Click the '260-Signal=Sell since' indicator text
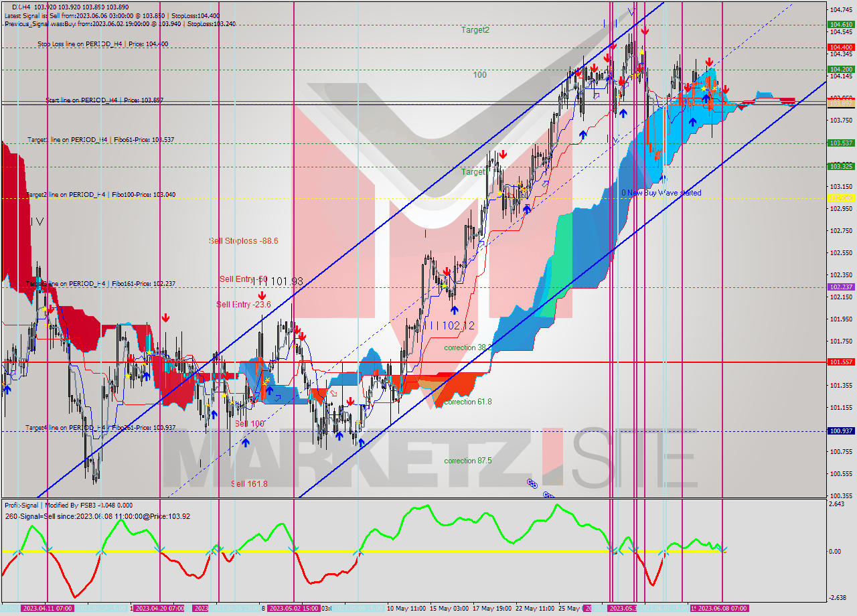Screen dimensions: 857x616 point(97,516)
